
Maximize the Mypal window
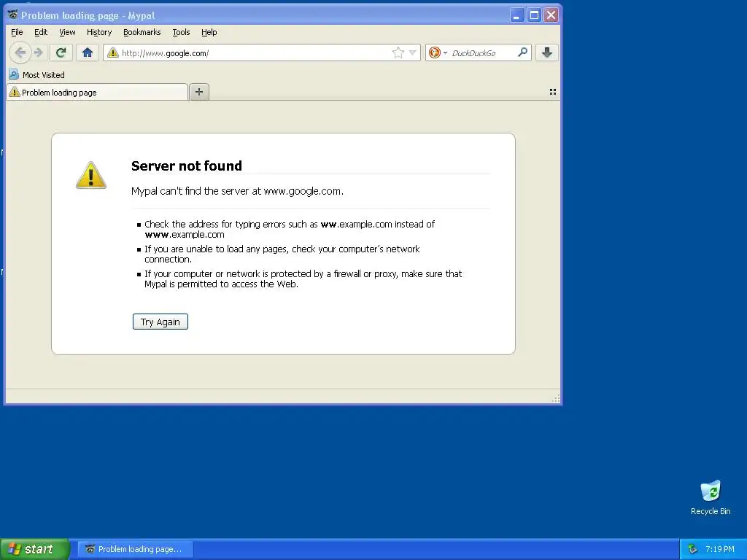[x=534, y=15]
